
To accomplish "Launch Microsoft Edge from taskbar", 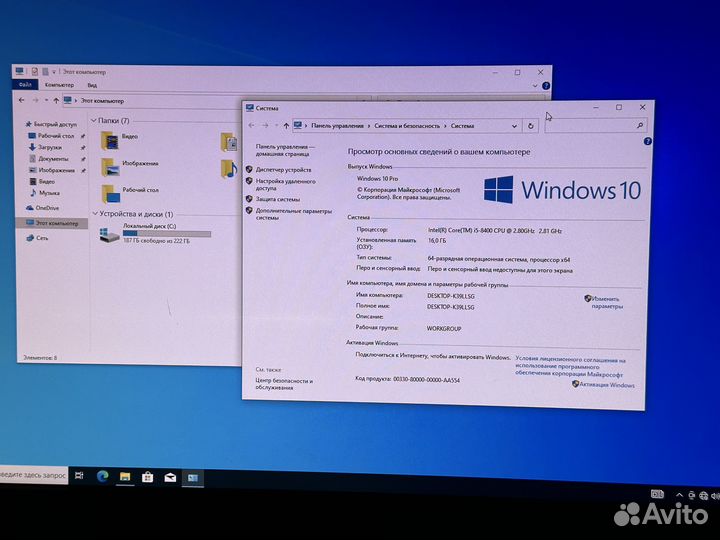I will (x=102, y=476).
